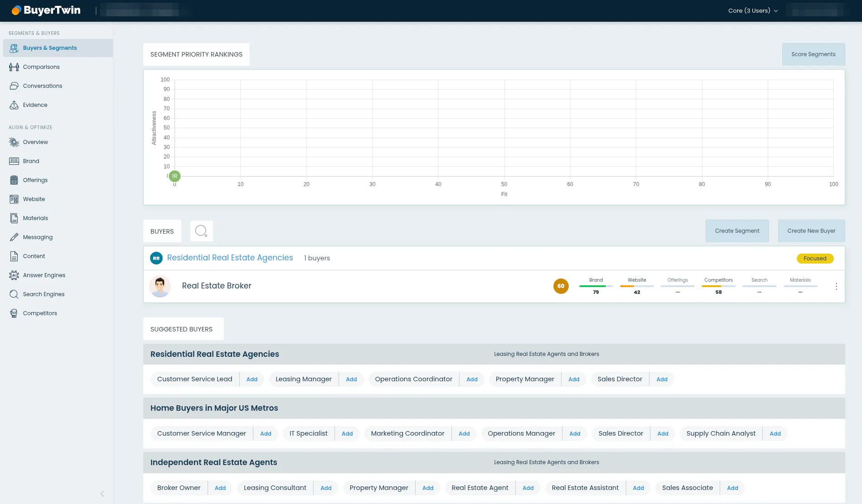This screenshot has height=504, width=862.
Task: Select the Competitors icon
Action: click(x=14, y=313)
